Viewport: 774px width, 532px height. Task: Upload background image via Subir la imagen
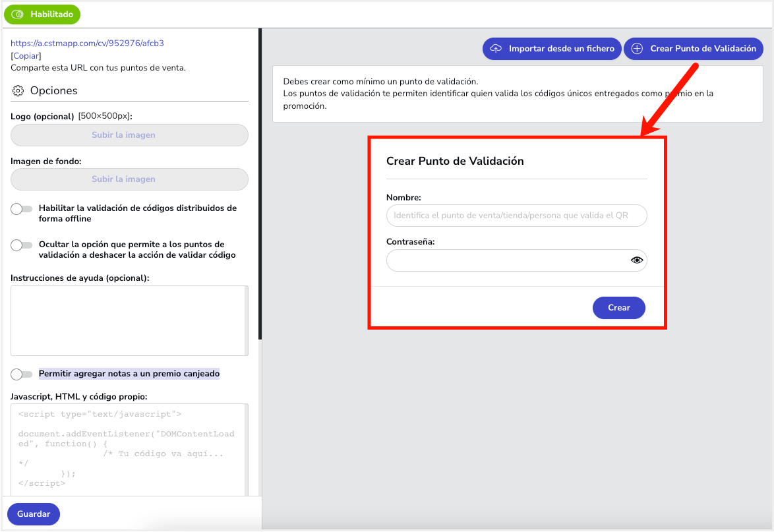click(x=129, y=179)
